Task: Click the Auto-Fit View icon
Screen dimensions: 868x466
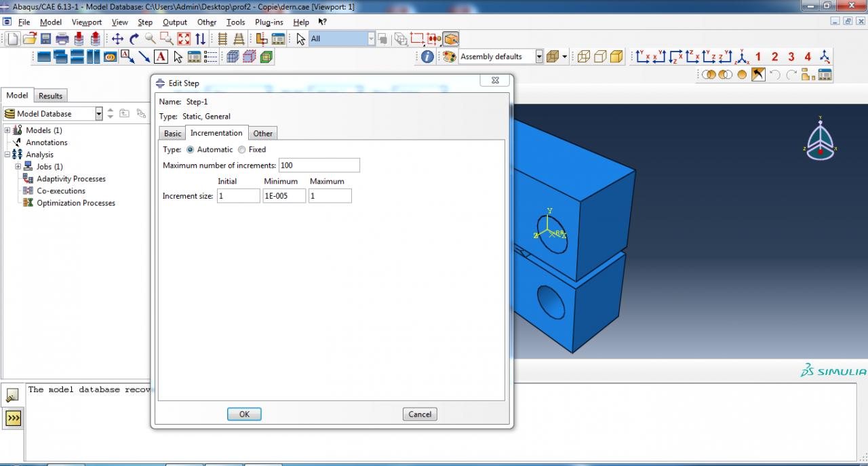Action: [184, 39]
